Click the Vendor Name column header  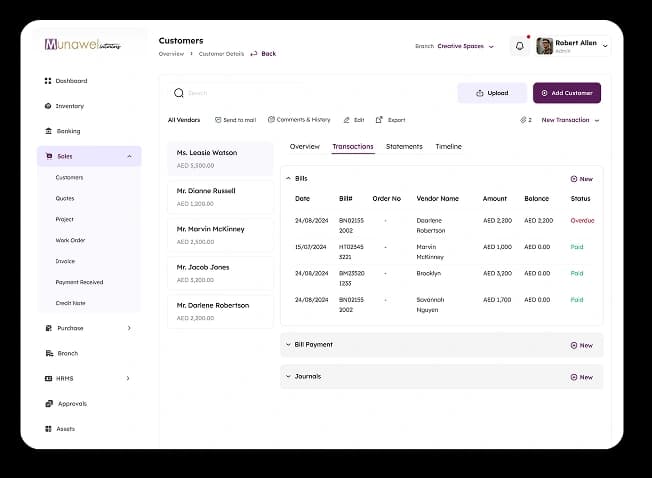[437, 199]
